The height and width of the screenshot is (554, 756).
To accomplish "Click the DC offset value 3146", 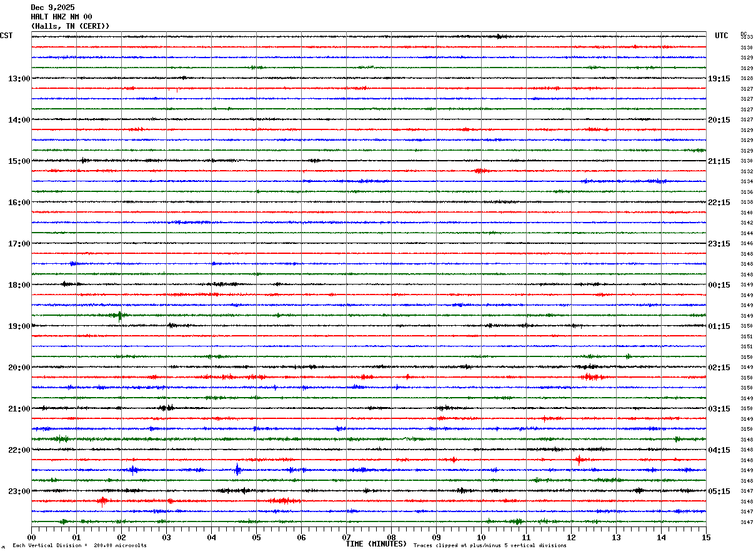I will (x=747, y=243).
